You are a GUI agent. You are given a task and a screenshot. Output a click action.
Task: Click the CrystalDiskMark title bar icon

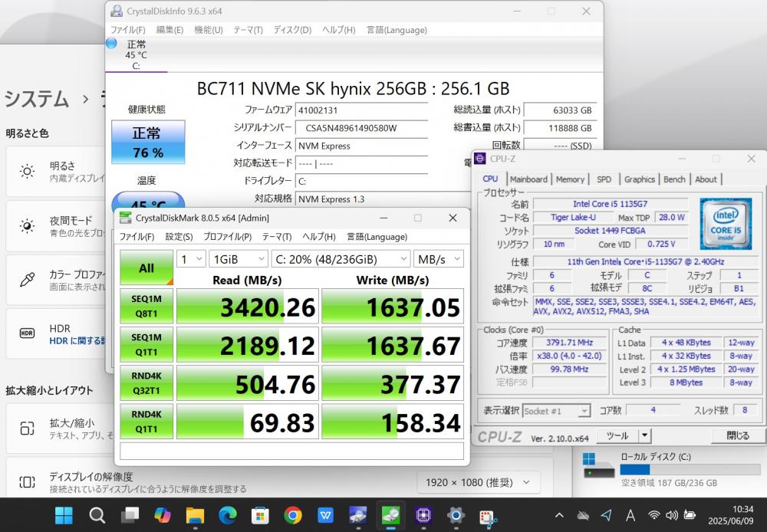126,218
